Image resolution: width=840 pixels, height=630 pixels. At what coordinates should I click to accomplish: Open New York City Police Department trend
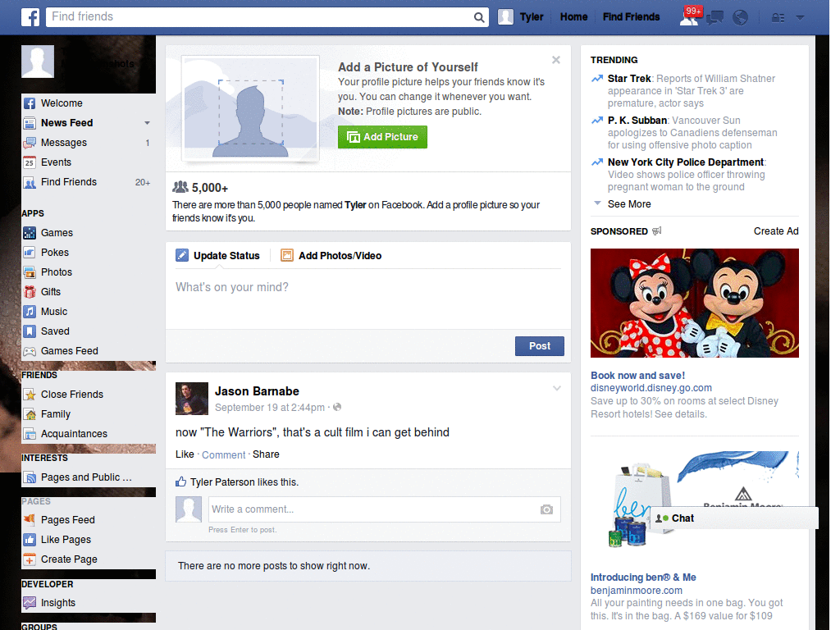(686, 162)
